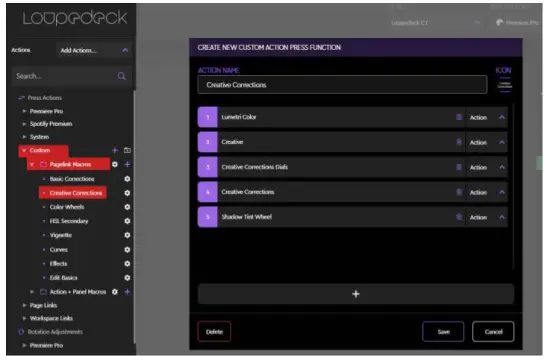Select step number 1 purple handle
Screen dimensions: 550x360
pos(208,117)
